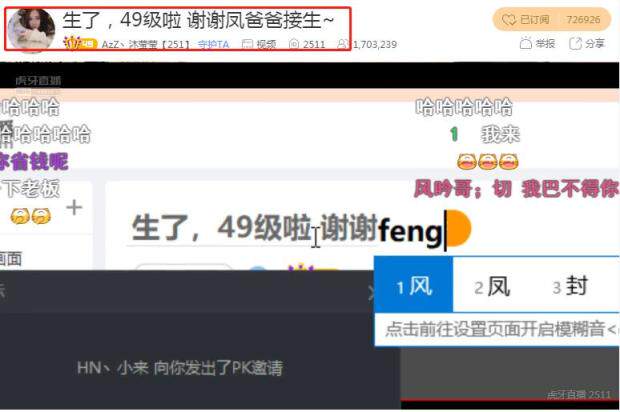Choose IME candidate 3 封

click(570, 286)
